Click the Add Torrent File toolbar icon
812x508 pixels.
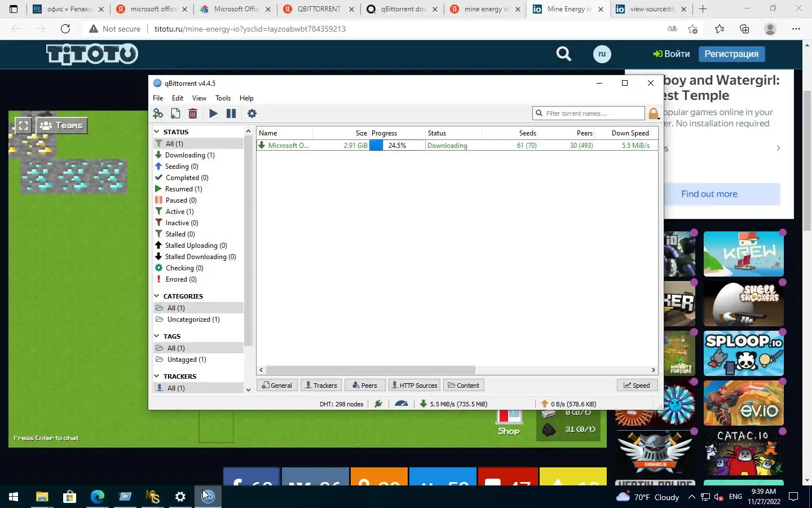click(x=175, y=113)
